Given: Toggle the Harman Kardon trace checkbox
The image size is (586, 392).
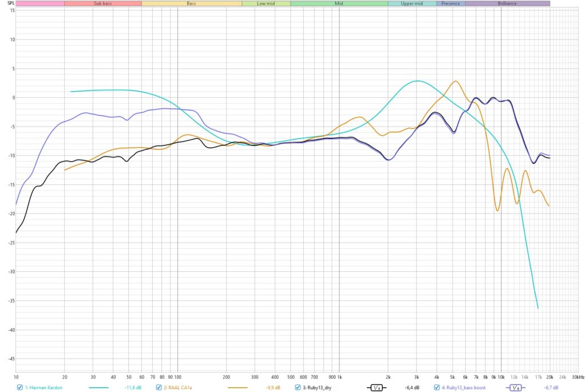Looking at the screenshot, I should click(20, 387).
